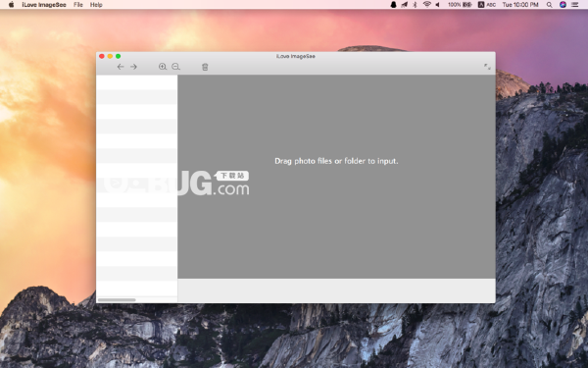Open the volume control in menu bar
Viewport: 588px width, 368px height.
437,5
